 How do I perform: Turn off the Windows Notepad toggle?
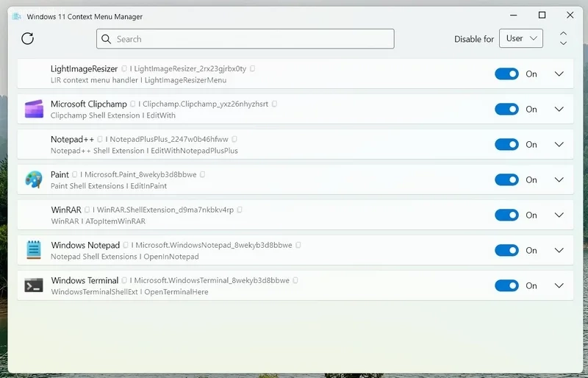pyautogui.click(x=506, y=250)
